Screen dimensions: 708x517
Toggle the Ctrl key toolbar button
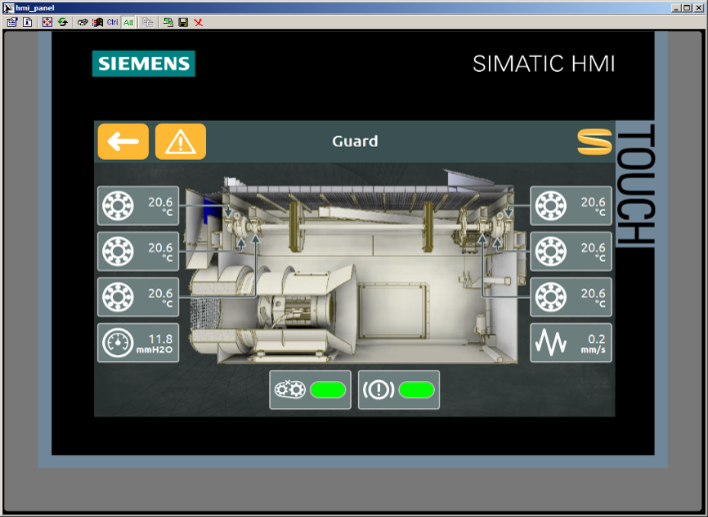click(113, 22)
